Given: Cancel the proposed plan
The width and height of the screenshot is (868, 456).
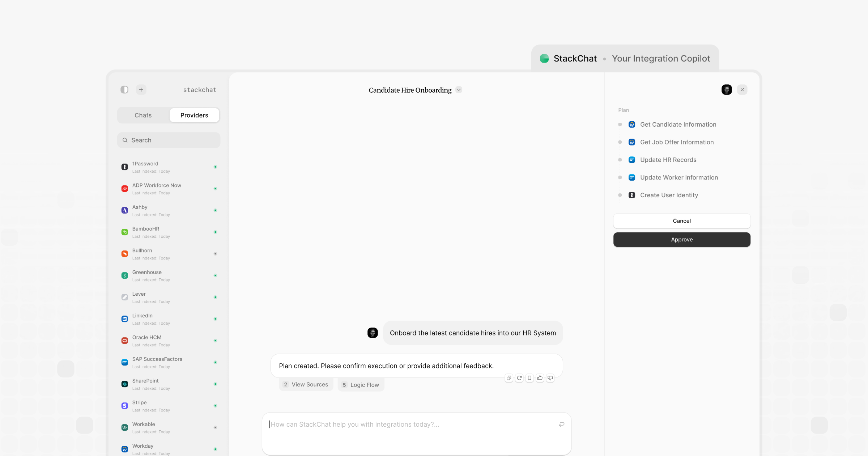Looking at the screenshot, I should [x=681, y=221].
